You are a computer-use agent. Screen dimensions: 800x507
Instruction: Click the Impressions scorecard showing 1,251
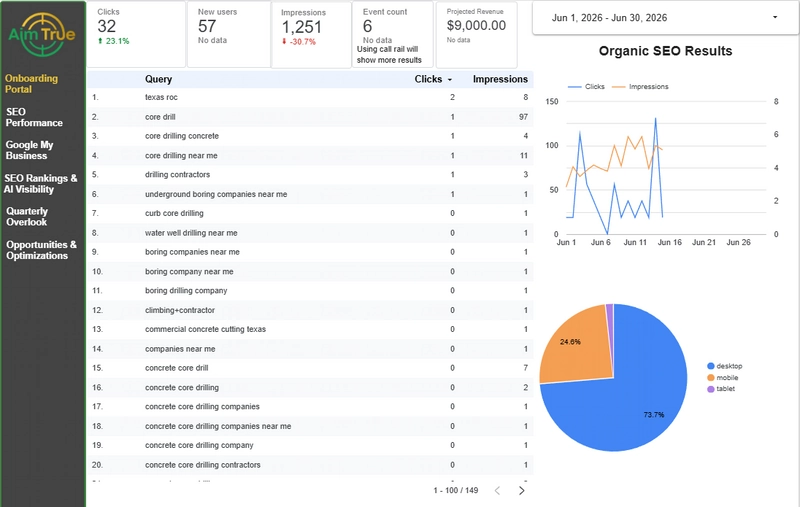click(311, 34)
